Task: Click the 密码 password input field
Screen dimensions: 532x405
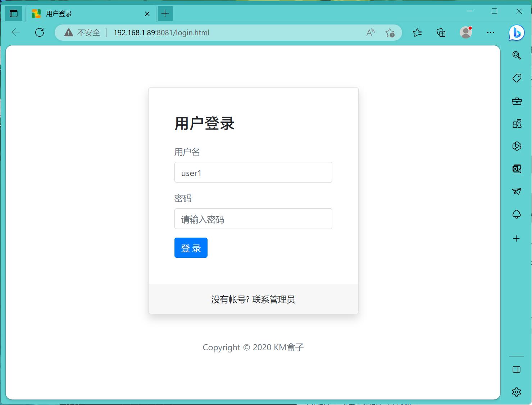Action: 253,219
